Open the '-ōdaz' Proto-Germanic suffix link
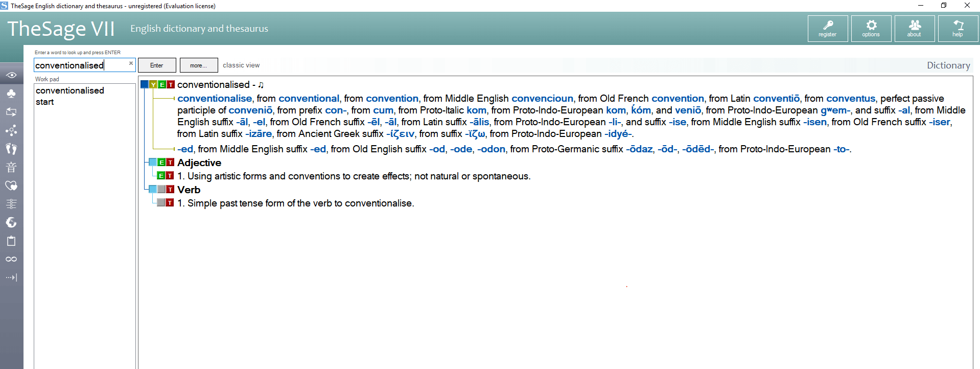The height and width of the screenshot is (369, 980). click(x=639, y=149)
